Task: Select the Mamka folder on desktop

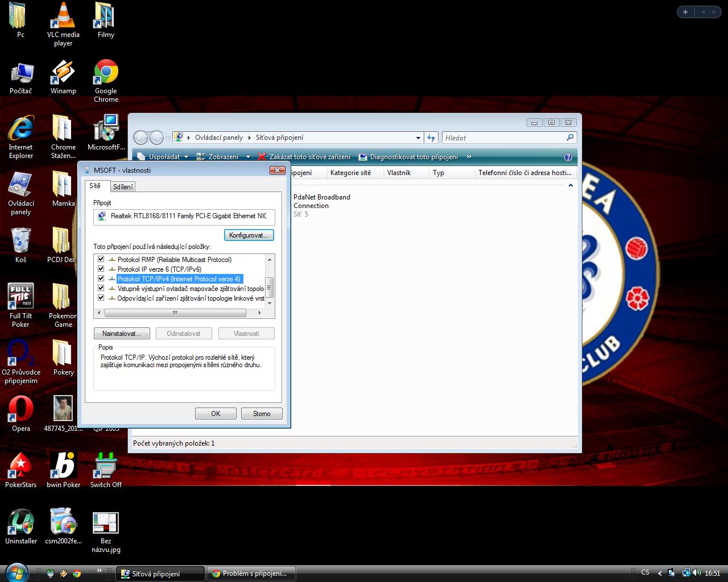Action: click(x=63, y=189)
